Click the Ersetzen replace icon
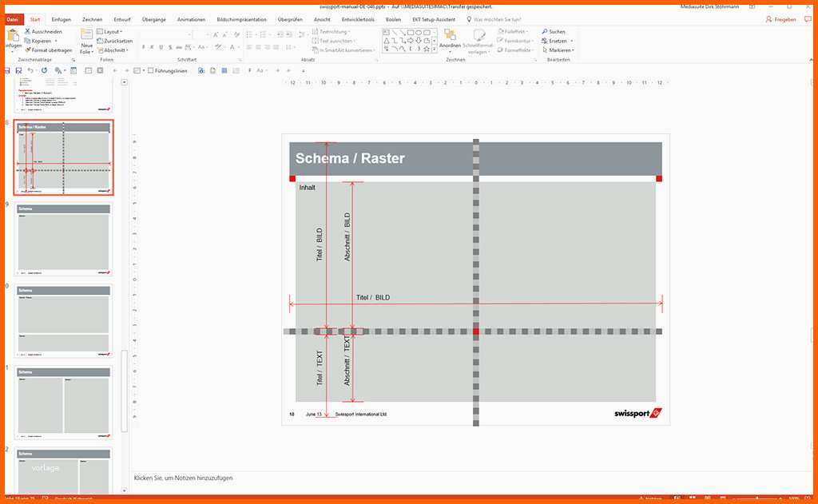Viewport: 818px width, 504px height. (x=544, y=41)
